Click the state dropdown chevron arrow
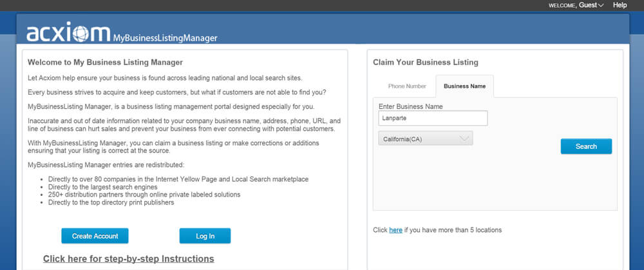The height and width of the screenshot is (270, 644). click(x=464, y=139)
